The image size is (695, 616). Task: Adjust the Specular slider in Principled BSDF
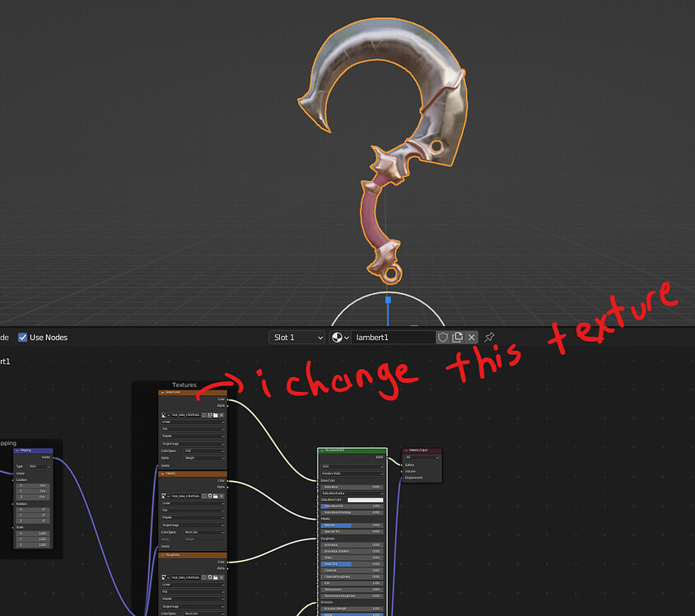352,525
